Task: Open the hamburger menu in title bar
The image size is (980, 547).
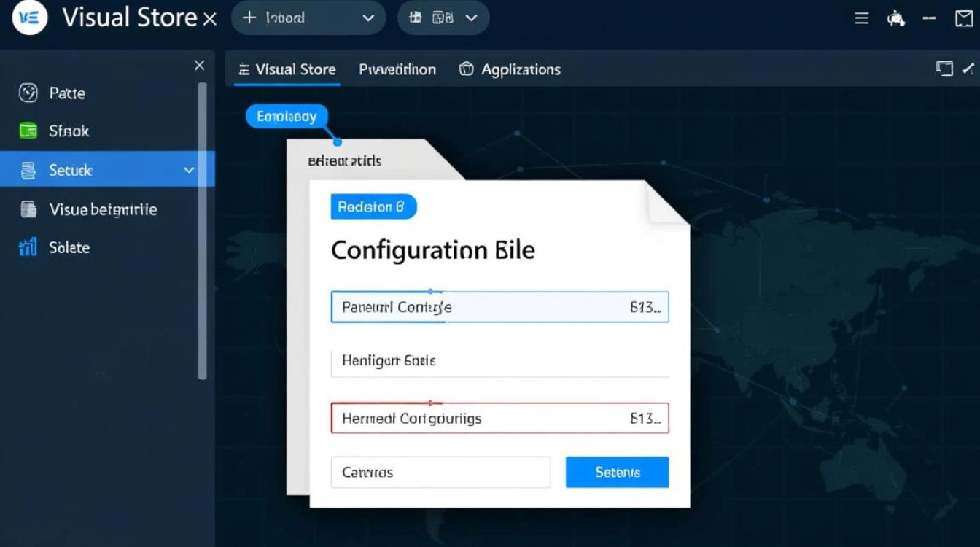Action: [861, 19]
